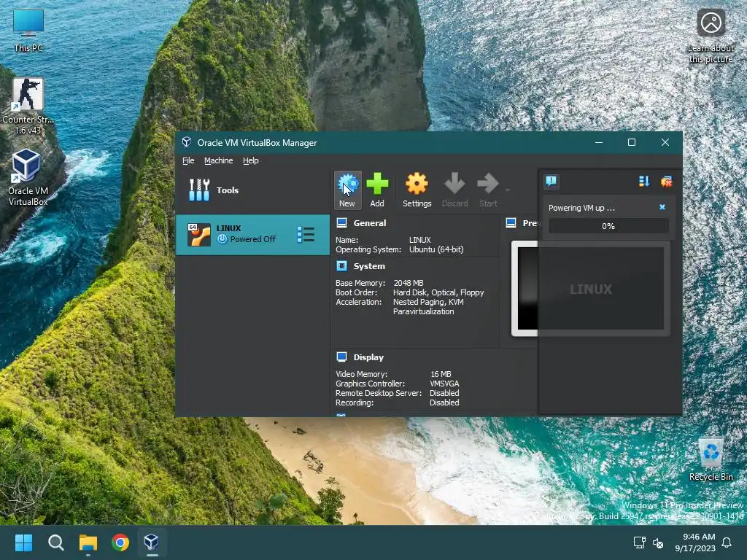Click the System section header

(369, 266)
